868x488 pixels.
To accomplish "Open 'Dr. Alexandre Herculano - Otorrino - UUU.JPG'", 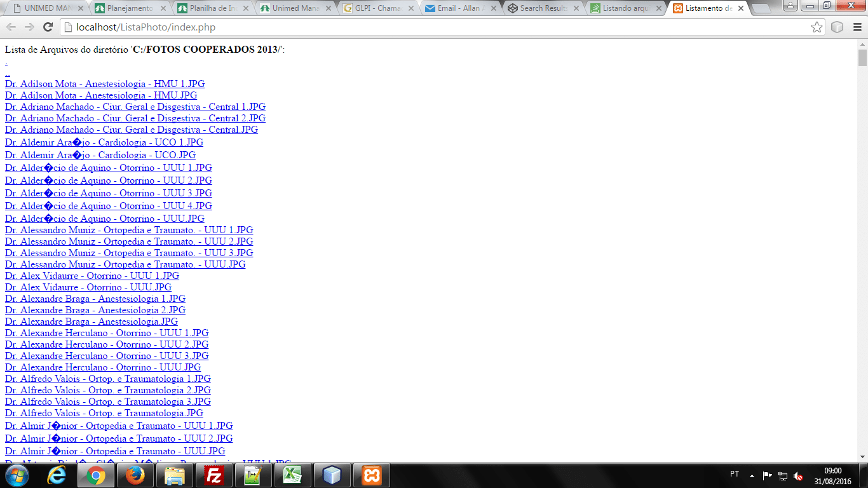I will click(x=103, y=367).
